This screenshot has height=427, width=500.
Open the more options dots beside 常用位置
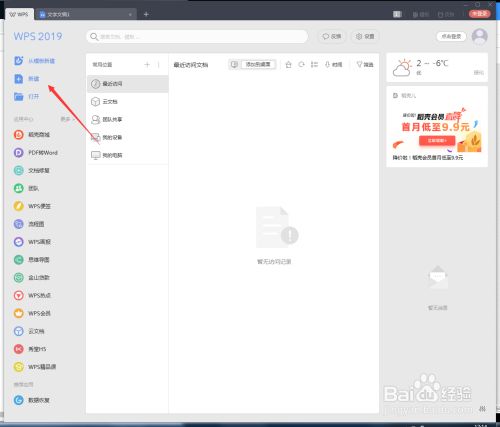click(x=159, y=64)
